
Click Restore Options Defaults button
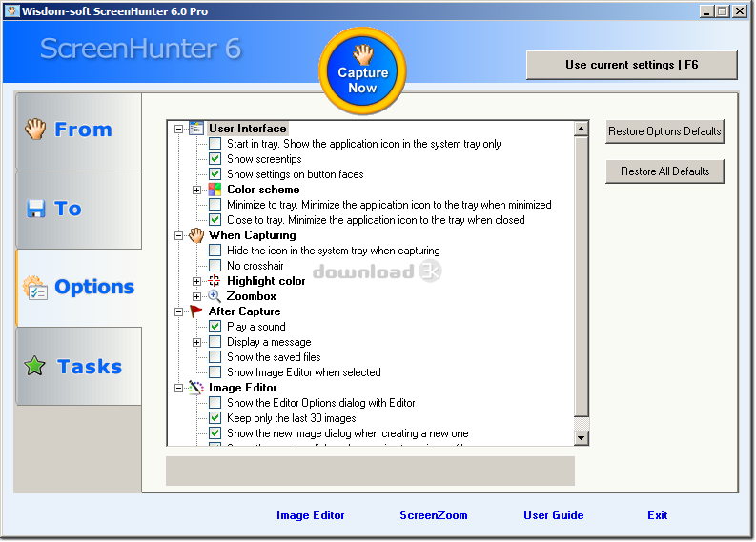(x=664, y=131)
